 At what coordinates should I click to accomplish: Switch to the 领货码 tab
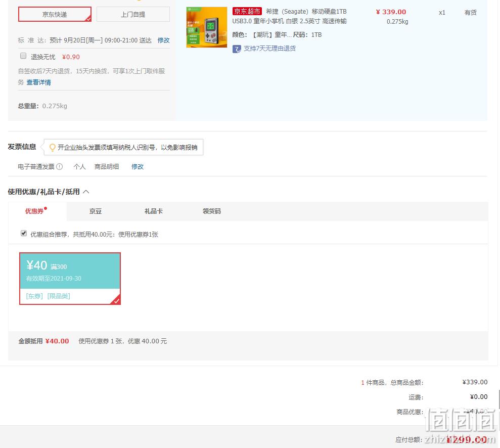tap(212, 211)
